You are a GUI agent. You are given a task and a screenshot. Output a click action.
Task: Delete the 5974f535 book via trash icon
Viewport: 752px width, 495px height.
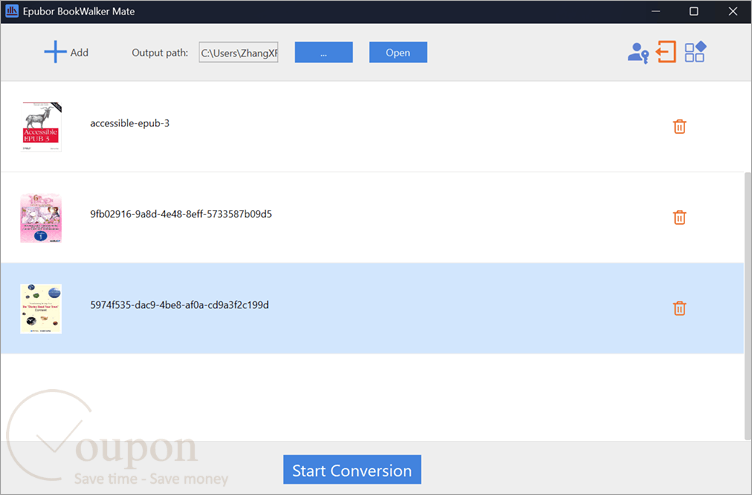point(679,308)
